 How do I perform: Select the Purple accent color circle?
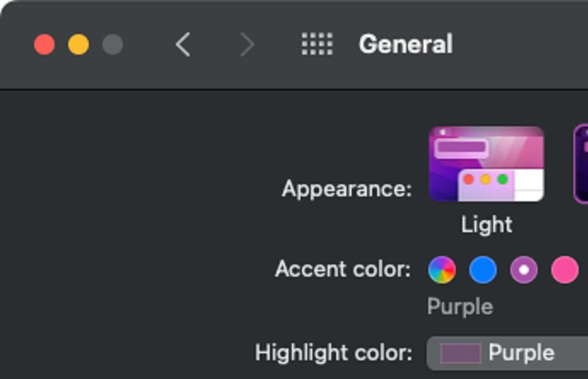524,270
